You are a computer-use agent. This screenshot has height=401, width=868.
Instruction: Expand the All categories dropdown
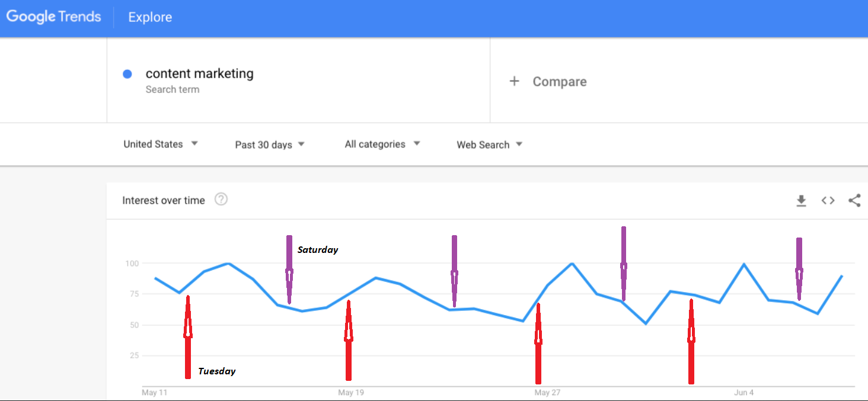382,144
